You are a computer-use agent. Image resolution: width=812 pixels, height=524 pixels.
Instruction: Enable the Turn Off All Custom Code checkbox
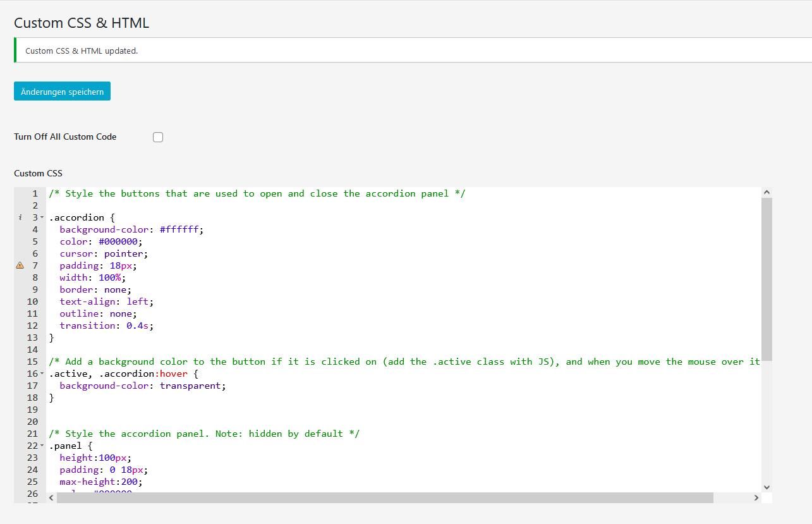pos(158,137)
